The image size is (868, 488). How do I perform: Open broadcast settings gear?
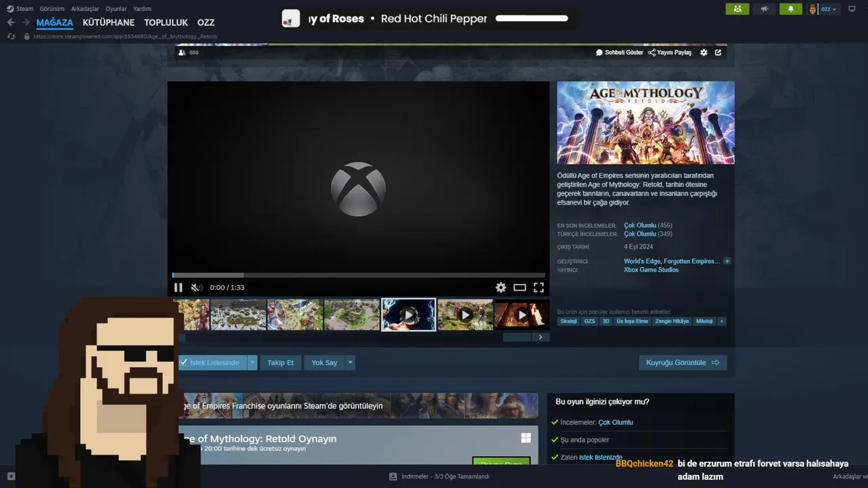coord(704,52)
